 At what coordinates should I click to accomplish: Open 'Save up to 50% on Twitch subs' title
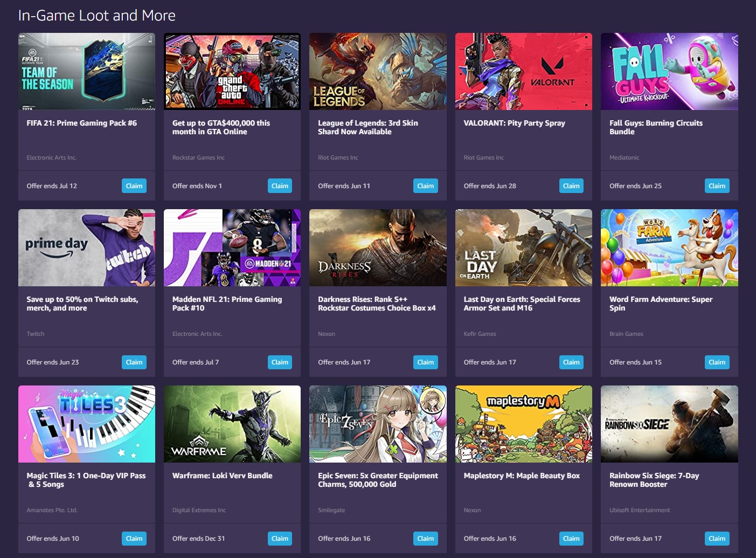coord(82,304)
